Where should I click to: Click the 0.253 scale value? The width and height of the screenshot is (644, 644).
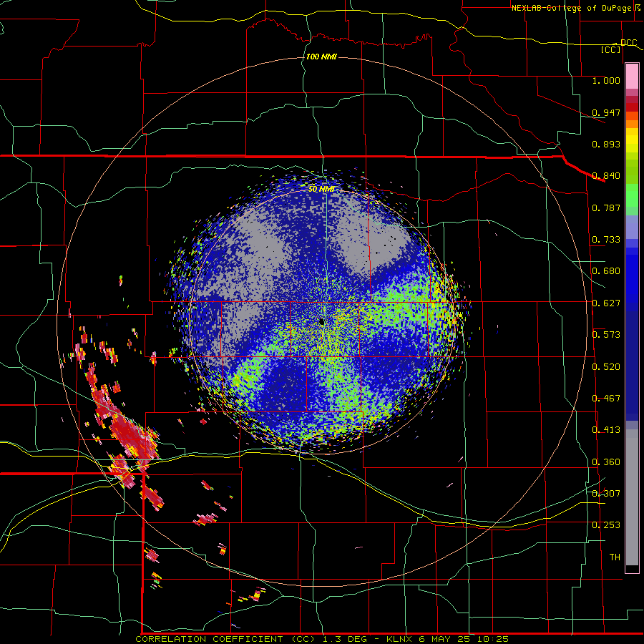coord(606,525)
